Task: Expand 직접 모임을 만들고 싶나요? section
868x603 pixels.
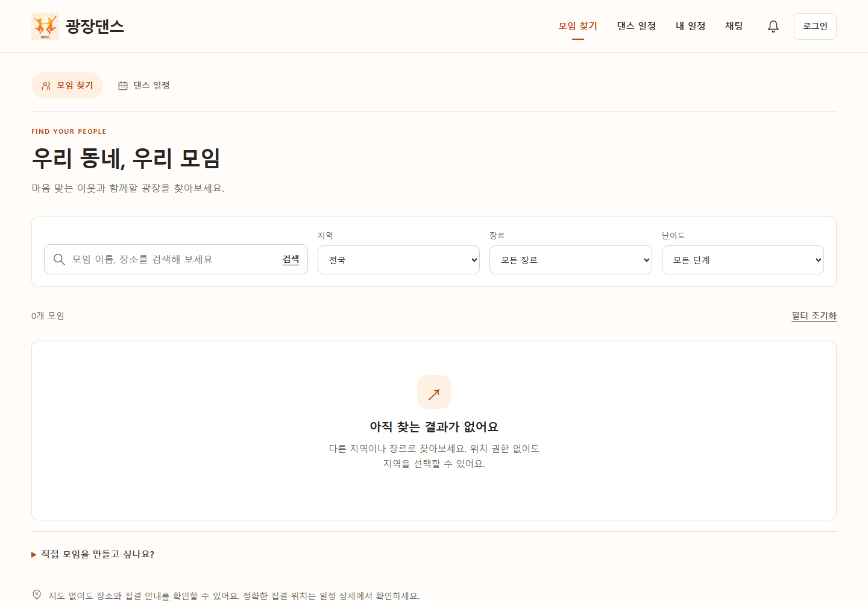Action: tap(93, 554)
